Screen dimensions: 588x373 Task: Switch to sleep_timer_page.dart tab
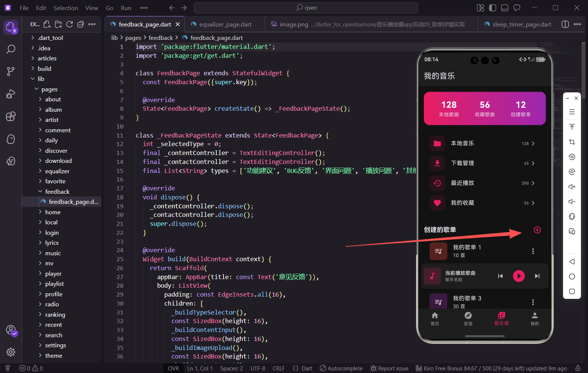coord(518,24)
